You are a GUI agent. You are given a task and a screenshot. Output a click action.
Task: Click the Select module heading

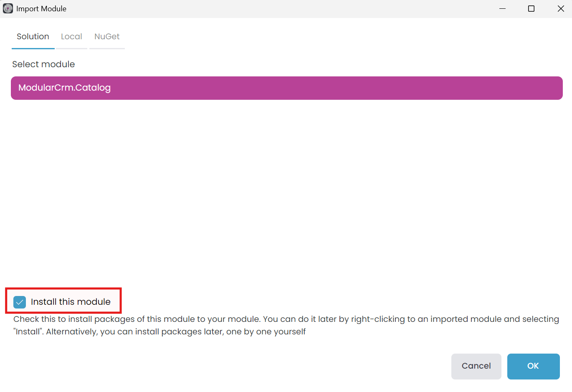click(43, 64)
